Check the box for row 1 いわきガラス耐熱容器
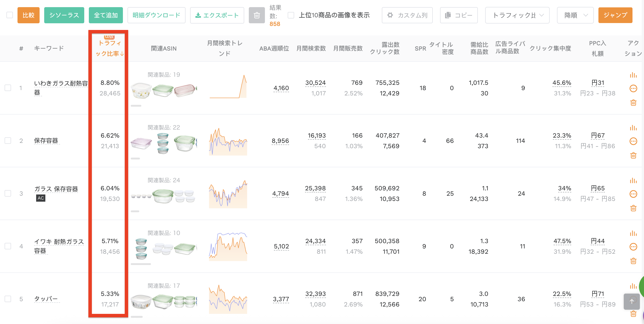This screenshot has height=324, width=644. pyautogui.click(x=8, y=88)
